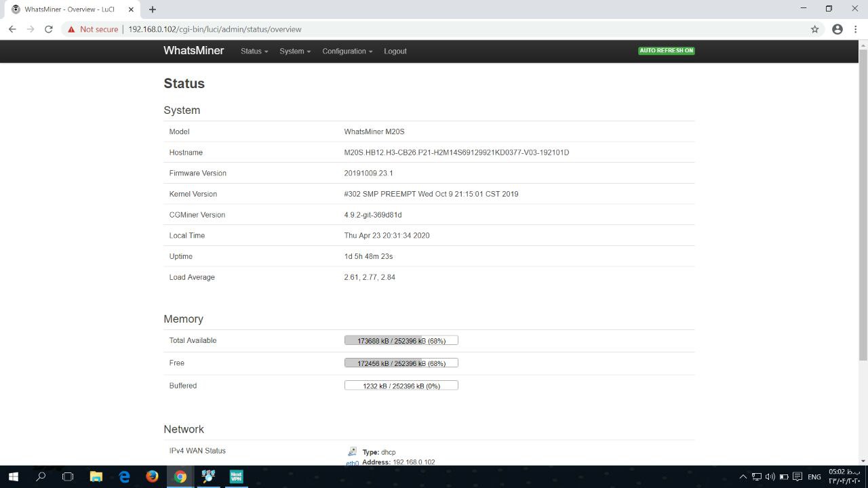Click the network tray icon
This screenshot has height=488, width=868.
coord(757,476)
